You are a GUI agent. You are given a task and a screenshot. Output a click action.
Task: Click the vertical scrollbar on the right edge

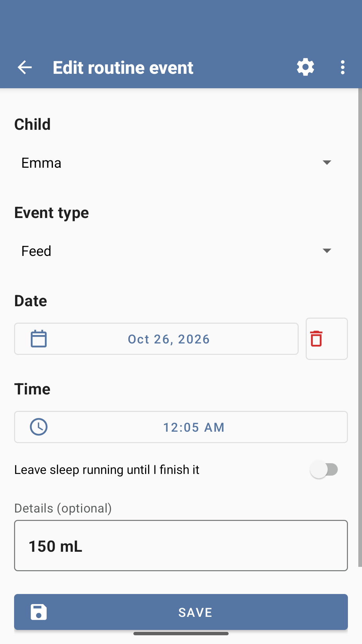coord(360,327)
